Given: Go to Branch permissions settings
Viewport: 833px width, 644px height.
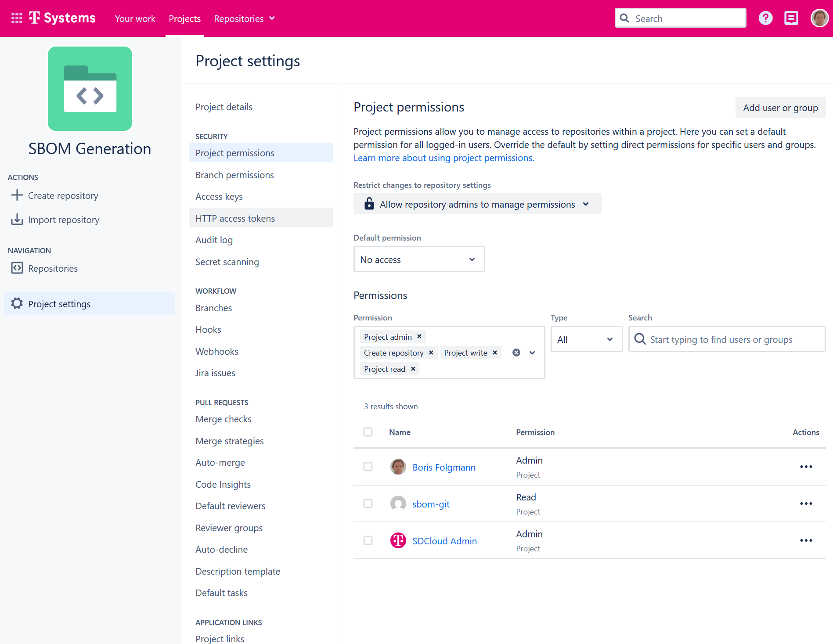Looking at the screenshot, I should (x=234, y=175).
